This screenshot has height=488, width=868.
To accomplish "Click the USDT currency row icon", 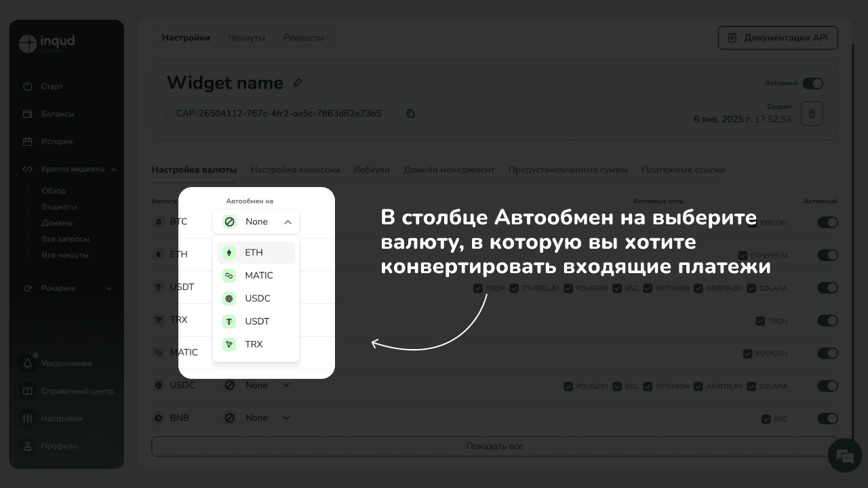I will click(x=159, y=287).
